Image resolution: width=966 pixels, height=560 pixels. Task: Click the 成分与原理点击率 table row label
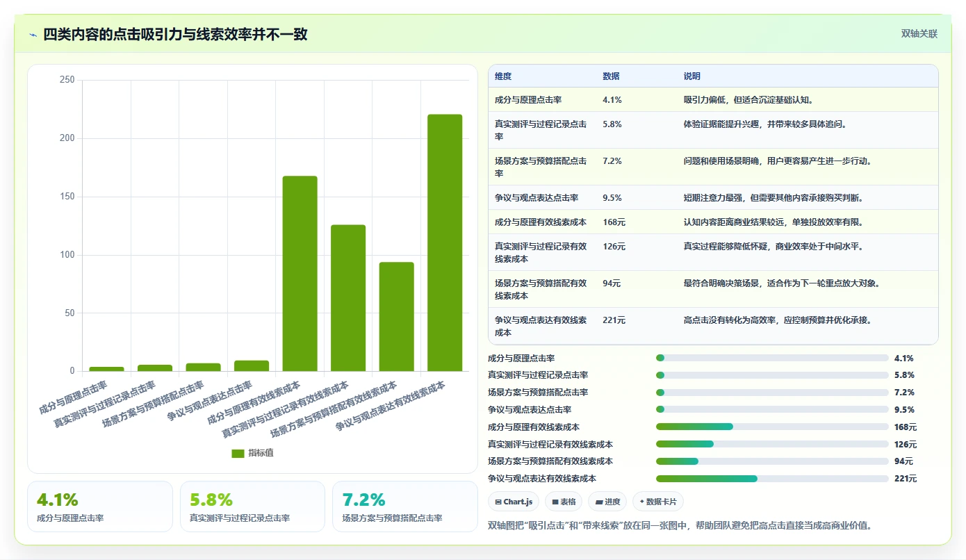tap(528, 99)
